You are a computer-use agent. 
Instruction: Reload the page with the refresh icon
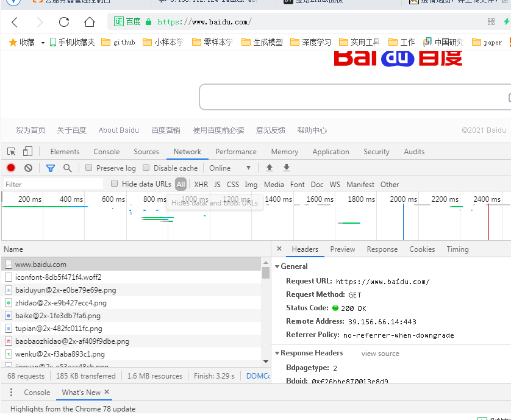click(x=64, y=22)
